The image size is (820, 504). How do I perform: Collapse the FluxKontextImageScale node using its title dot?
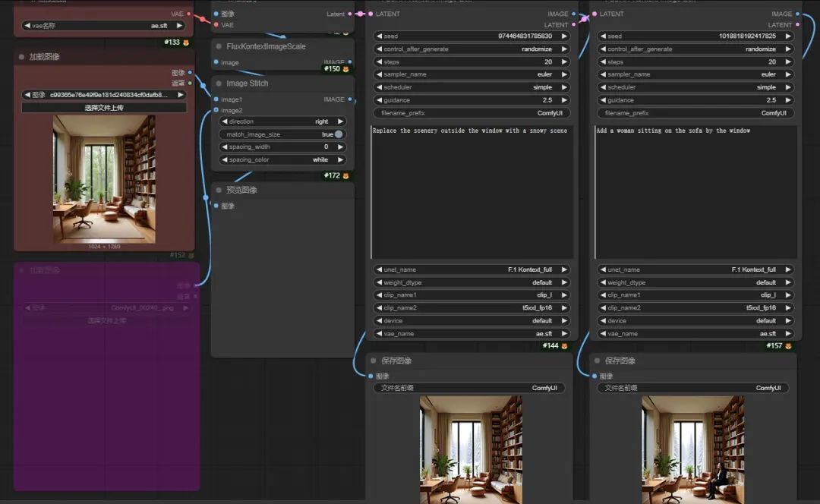(219, 46)
